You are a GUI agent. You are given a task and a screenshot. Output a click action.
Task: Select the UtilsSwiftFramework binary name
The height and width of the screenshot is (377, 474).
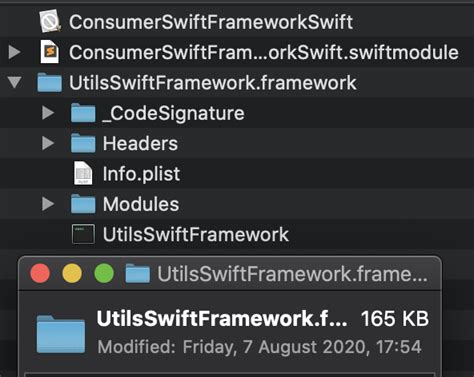(x=196, y=234)
